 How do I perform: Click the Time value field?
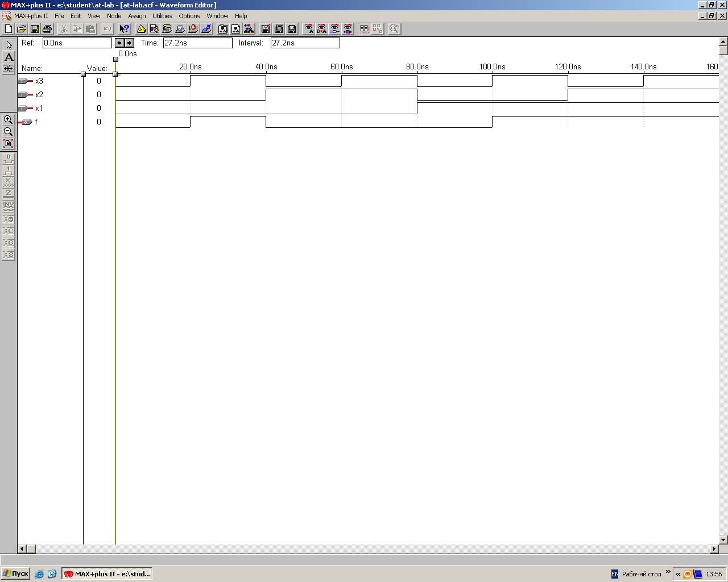coord(198,43)
